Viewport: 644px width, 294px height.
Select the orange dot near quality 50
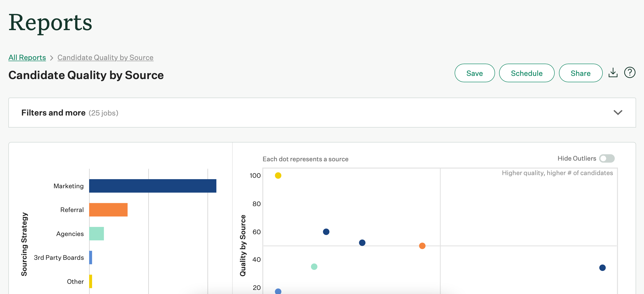(x=422, y=246)
